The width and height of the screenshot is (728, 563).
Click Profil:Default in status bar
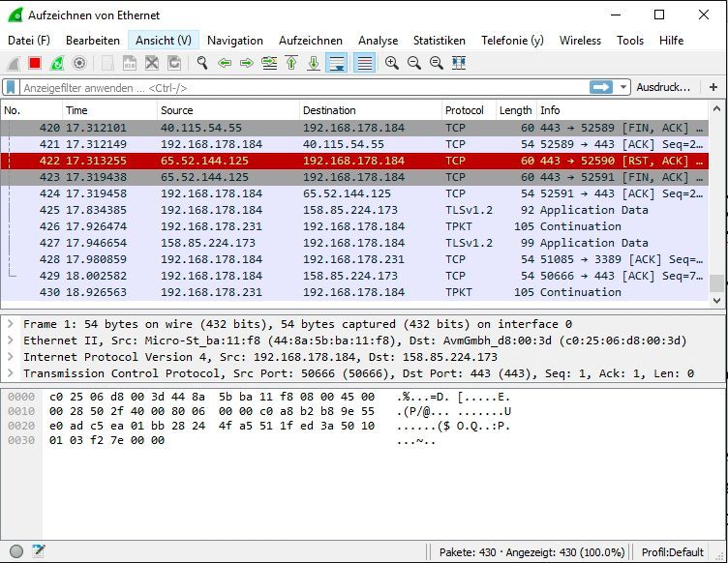pyautogui.click(x=672, y=552)
